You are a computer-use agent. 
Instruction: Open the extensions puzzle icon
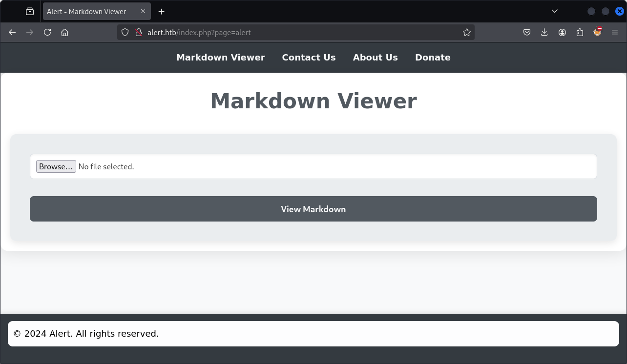click(x=580, y=32)
